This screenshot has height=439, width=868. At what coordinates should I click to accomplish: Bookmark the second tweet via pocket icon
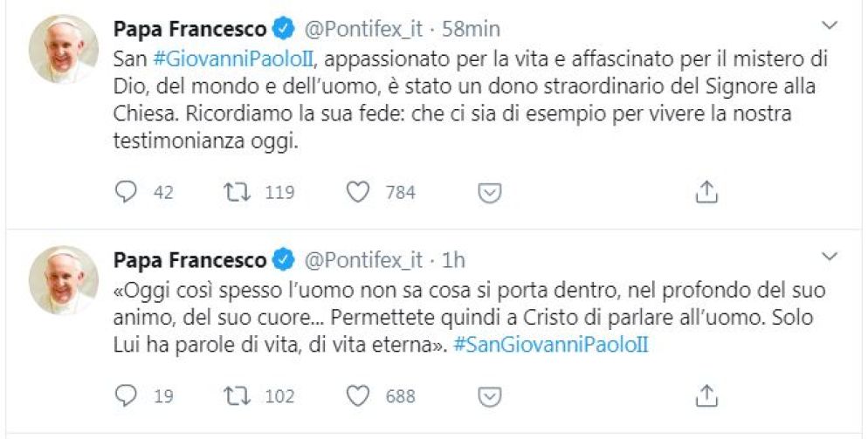coord(491,396)
